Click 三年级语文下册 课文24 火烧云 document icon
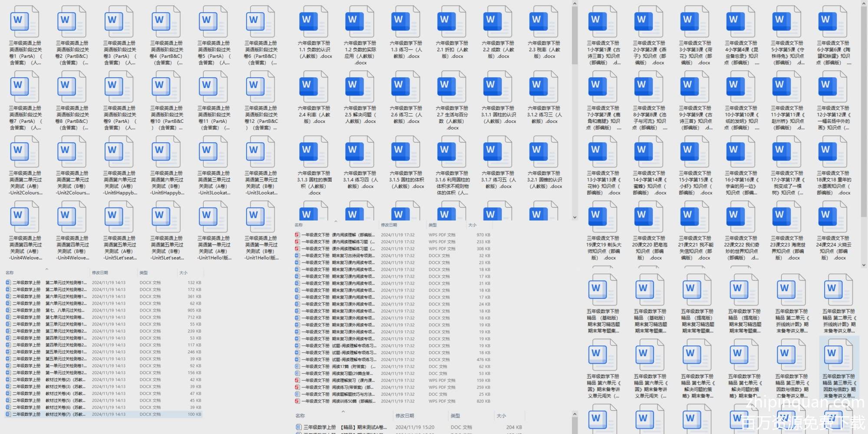The width and height of the screenshot is (868, 434). 833,217
